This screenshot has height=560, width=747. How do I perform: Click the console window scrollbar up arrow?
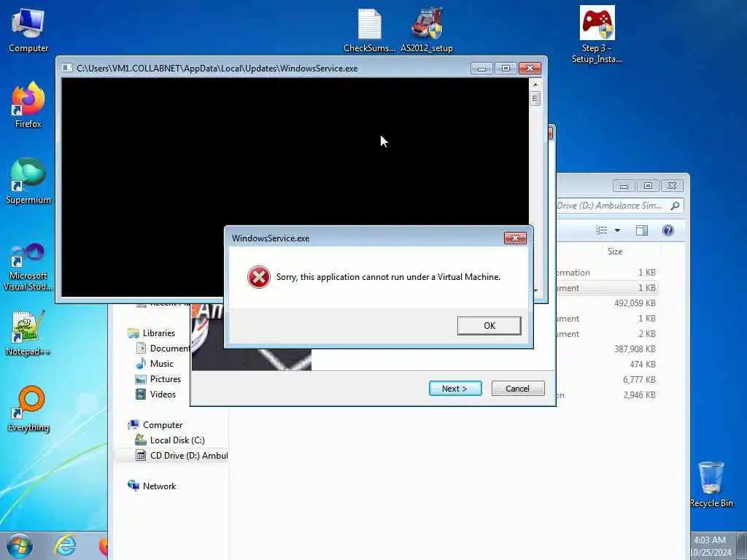click(x=535, y=85)
